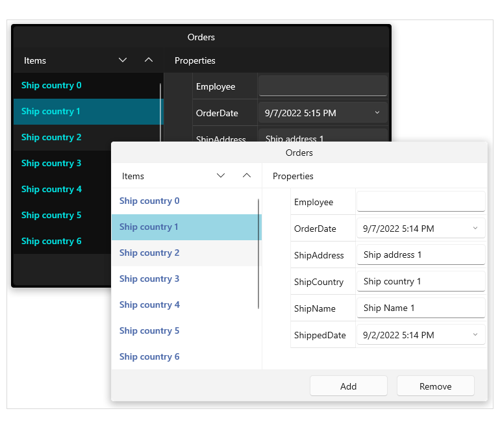Click OrderDate label in light window

(315, 229)
